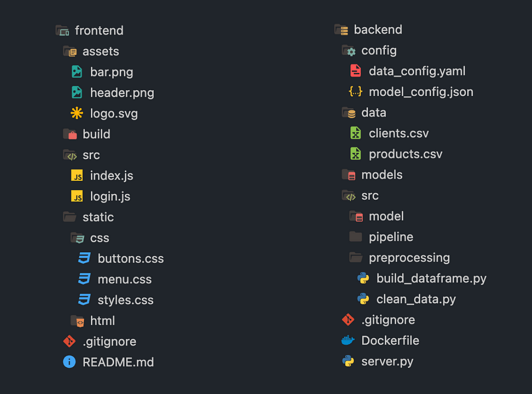Screen dimensions: 532x394
Task: Click the curly braces icon for model_config.json
Action: point(355,91)
